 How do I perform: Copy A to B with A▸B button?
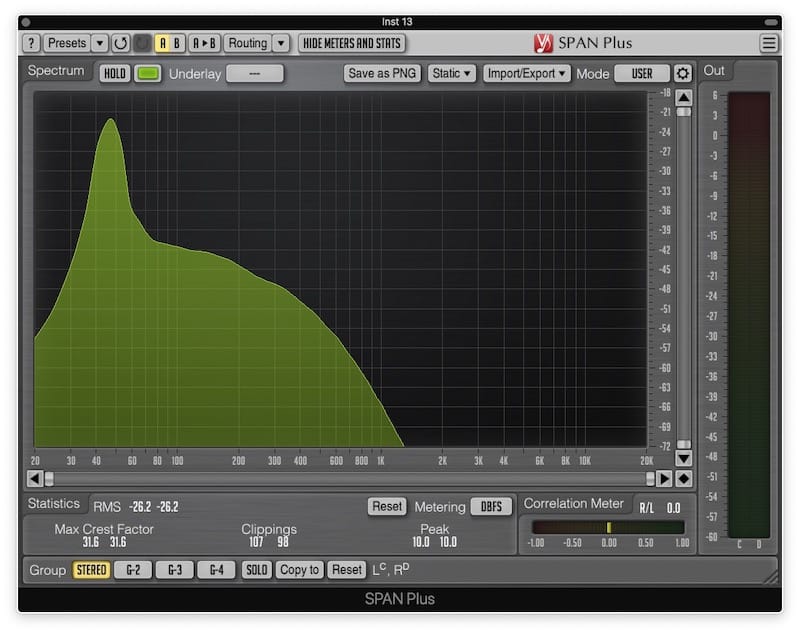(204, 43)
